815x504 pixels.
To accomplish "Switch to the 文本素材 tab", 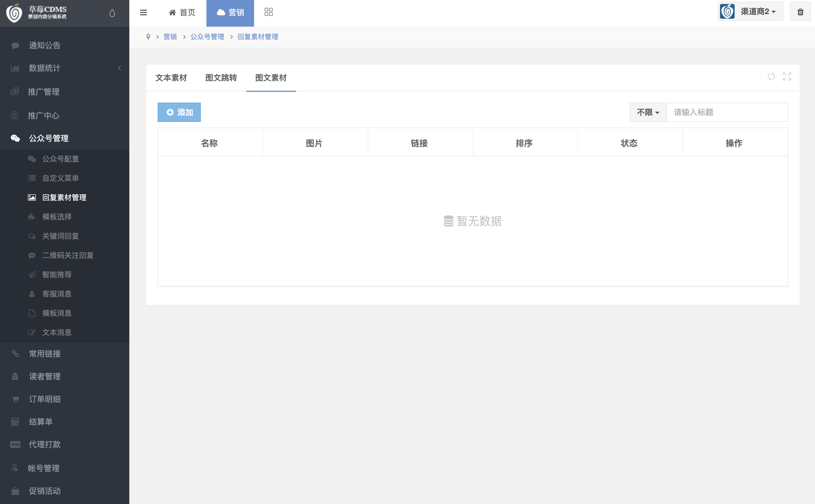I will pyautogui.click(x=171, y=78).
